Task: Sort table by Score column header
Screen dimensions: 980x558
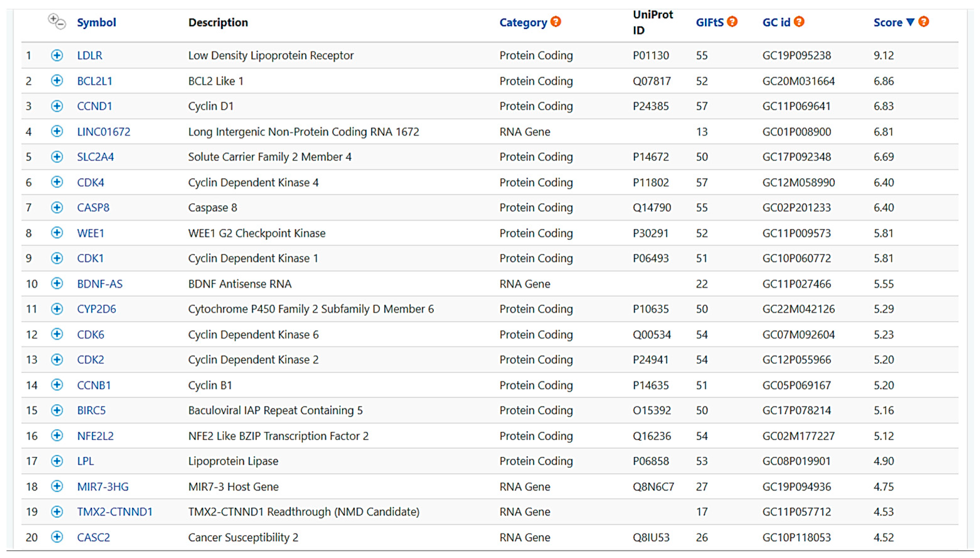Action: click(x=888, y=23)
